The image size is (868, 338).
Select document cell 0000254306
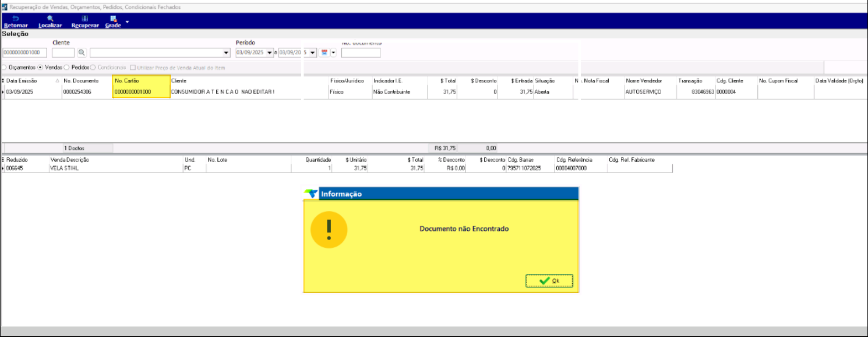pos(87,92)
